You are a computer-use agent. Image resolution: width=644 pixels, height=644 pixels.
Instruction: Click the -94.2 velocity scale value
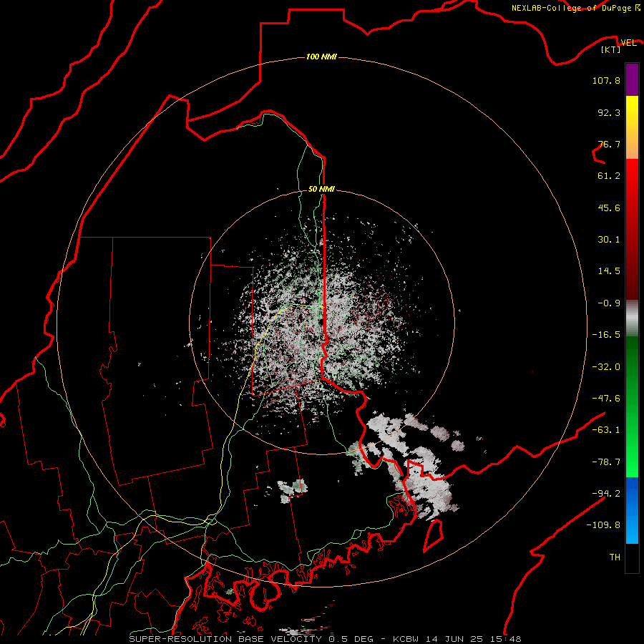point(606,493)
